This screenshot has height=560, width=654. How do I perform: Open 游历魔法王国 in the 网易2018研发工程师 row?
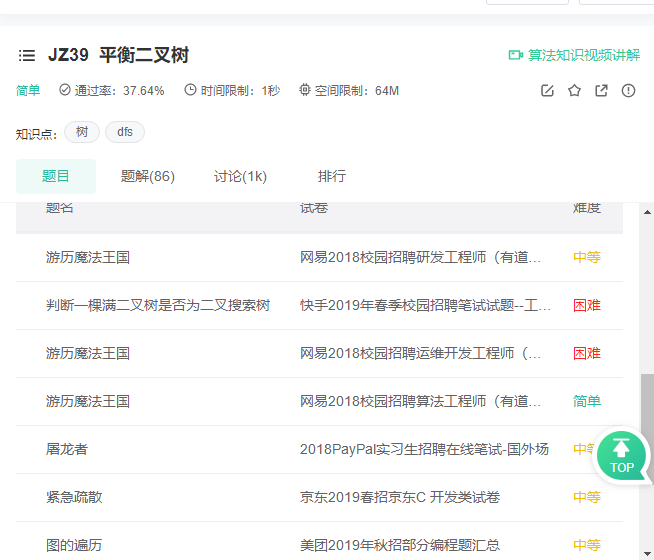[x=88, y=257]
